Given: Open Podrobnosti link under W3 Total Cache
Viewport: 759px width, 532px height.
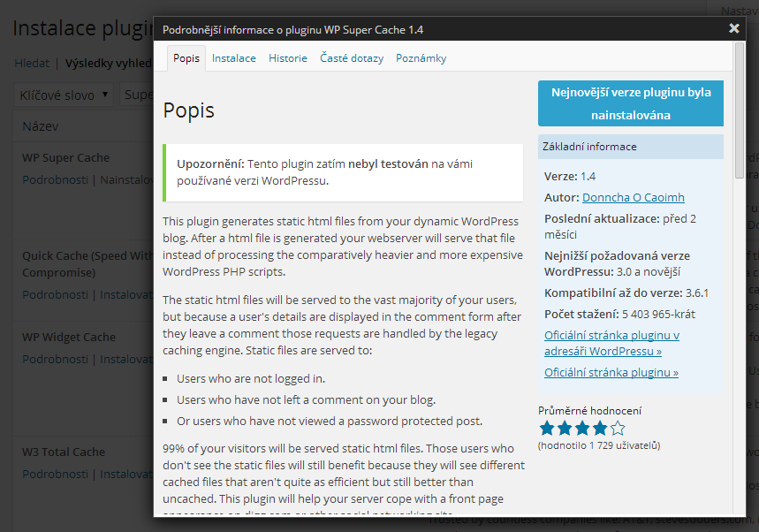Looking at the screenshot, I should pos(55,474).
